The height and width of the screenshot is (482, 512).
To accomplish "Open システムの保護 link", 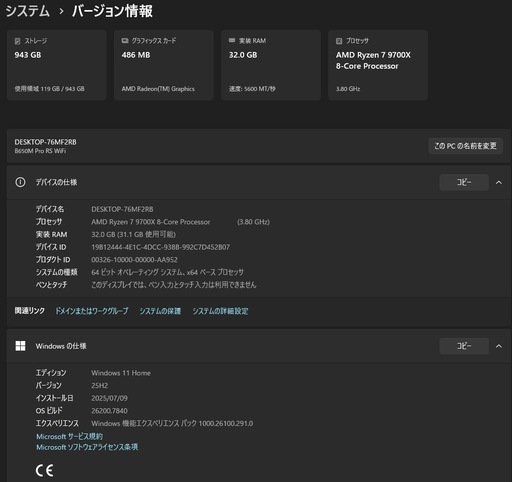I will [x=160, y=311].
